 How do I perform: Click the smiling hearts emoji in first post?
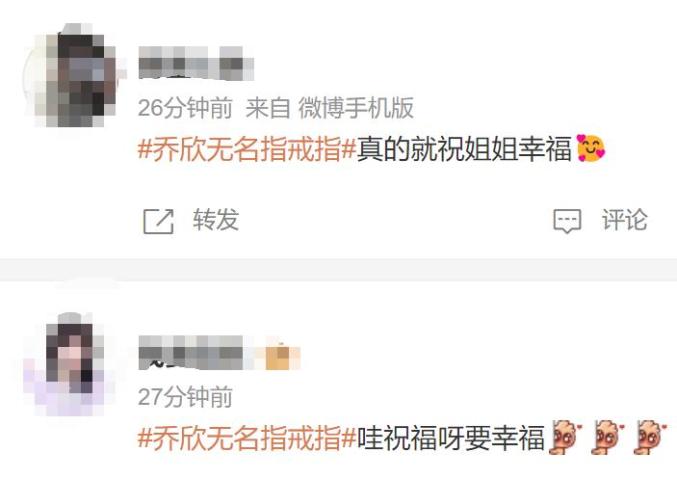[591, 148]
